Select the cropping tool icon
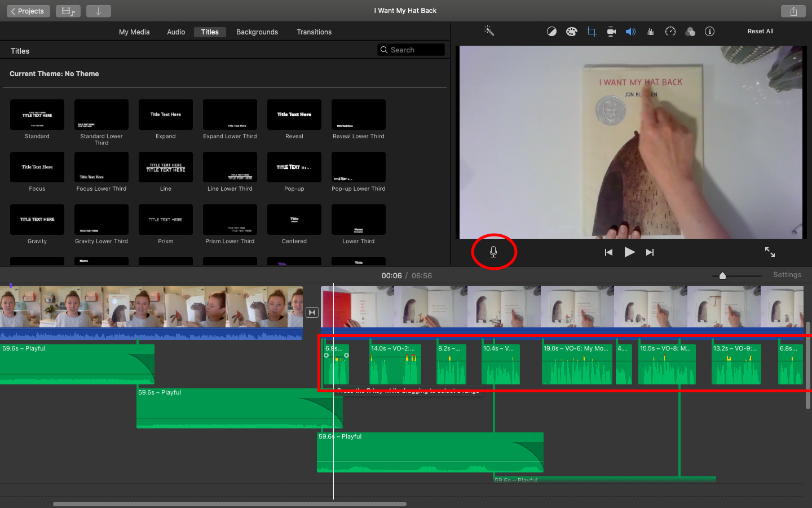Viewport: 812px width, 508px height. [x=592, y=32]
